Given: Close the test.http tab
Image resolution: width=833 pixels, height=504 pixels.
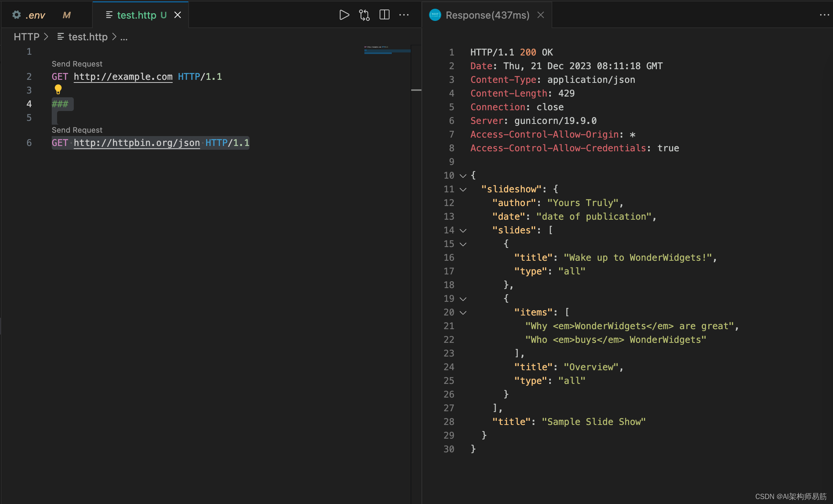Looking at the screenshot, I should pyautogui.click(x=178, y=15).
